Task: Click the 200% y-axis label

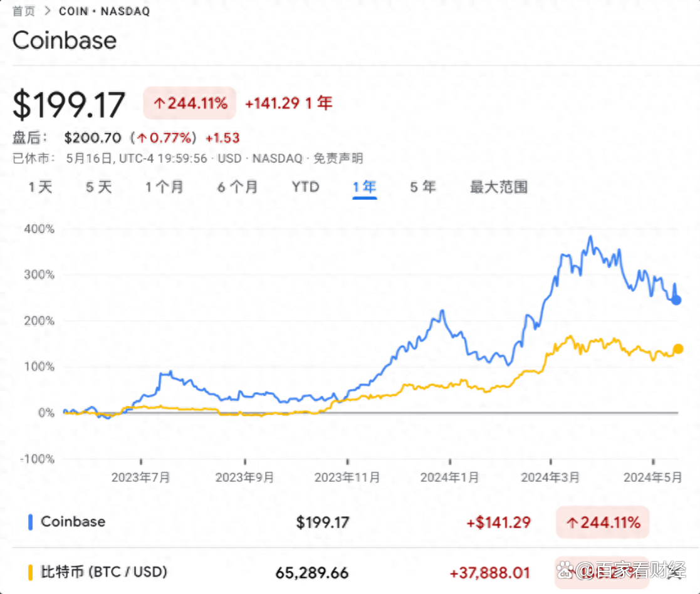Action: pos(39,321)
